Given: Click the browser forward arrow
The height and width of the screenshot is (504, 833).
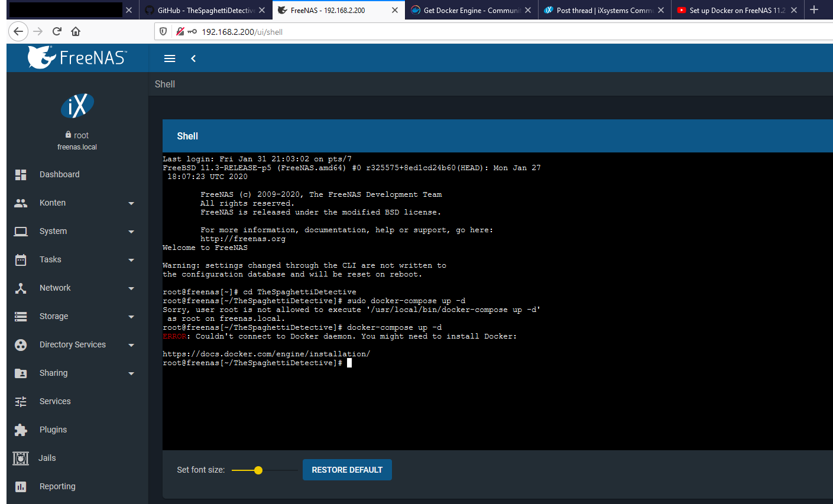Looking at the screenshot, I should point(38,31).
